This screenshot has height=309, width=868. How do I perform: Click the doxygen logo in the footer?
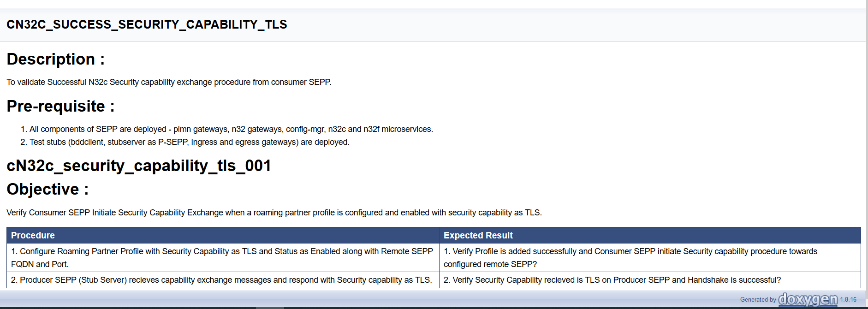point(808,300)
